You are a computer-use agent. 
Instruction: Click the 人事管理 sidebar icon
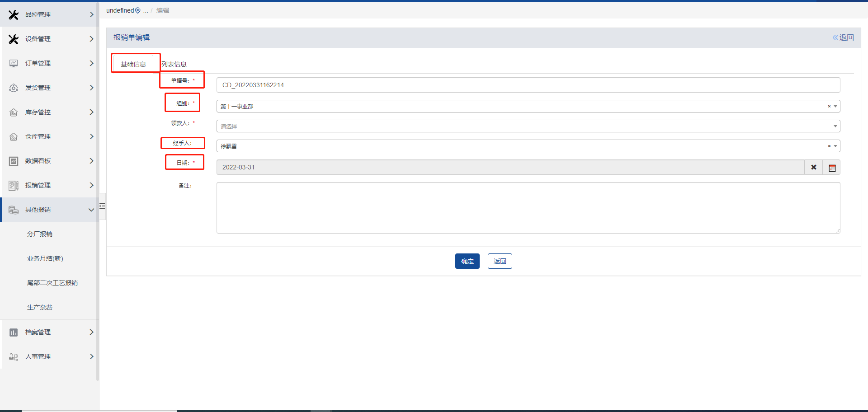click(x=14, y=356)
